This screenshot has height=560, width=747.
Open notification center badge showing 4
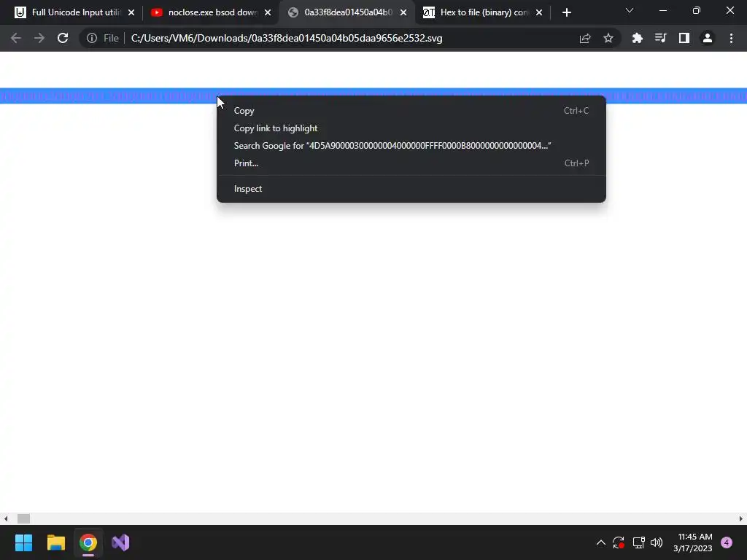(727, 542)
